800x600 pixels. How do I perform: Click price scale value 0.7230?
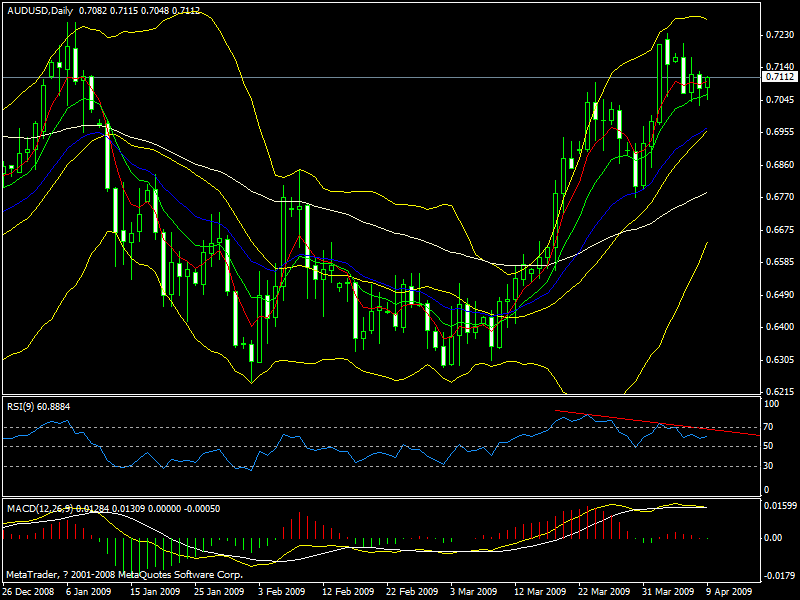(780, 35)
